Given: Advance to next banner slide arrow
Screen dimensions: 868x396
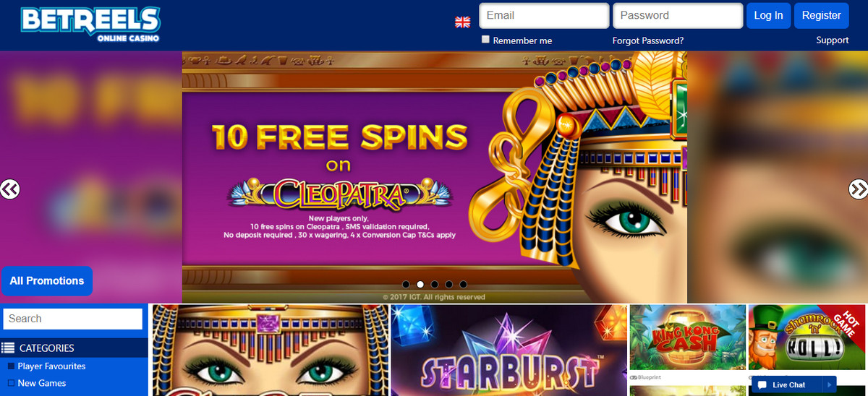Looking at the screenshot, I should (x=858, y=189).
